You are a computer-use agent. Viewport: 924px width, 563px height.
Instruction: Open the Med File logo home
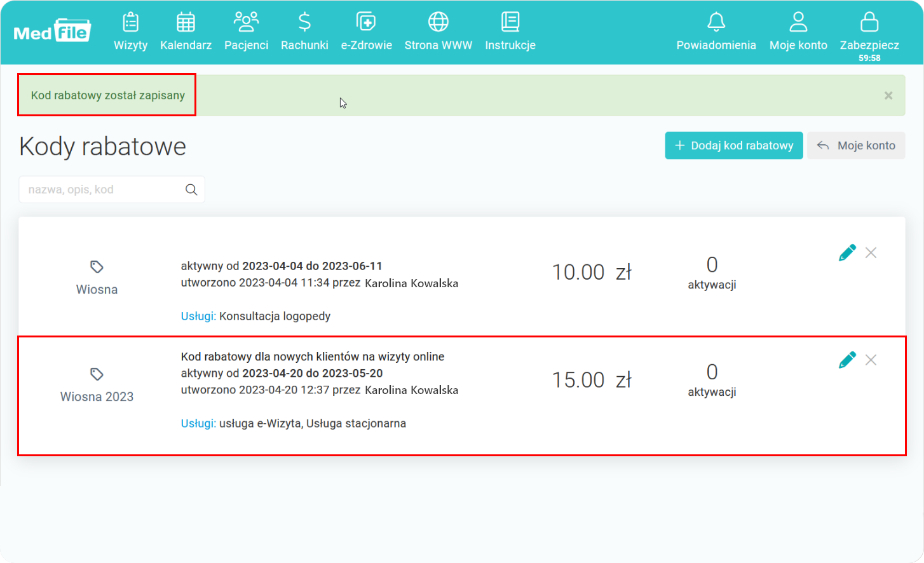52,31
